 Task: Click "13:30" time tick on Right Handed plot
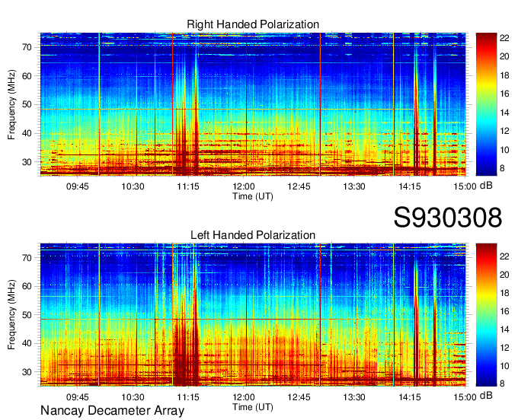(354, 186)
